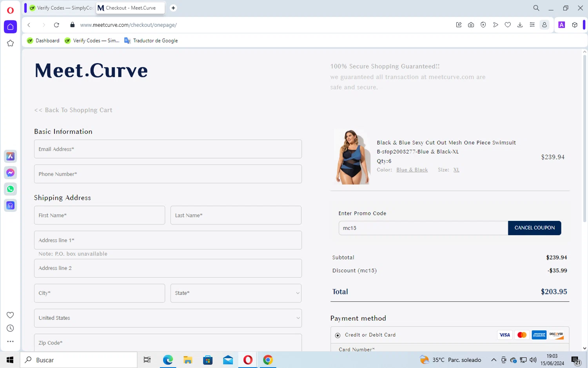Open the purple A extension icon
588x368 pixels.
click(x=562, y=25)
